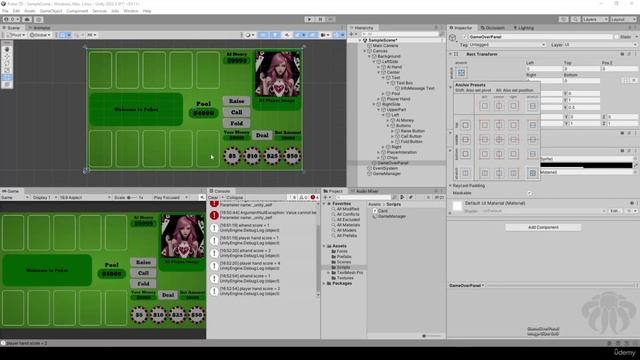Choose middle-center anchor preset
The width and height of the screenshot is (640, 360).
pyautogui.click(x=499, y=140)
